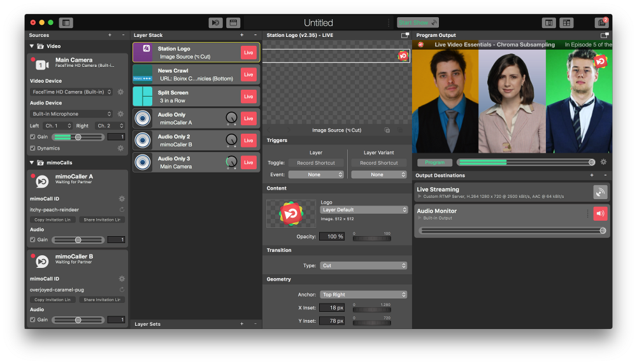Toggle Audio Only 2 mimoCaller B Live button
The height and width of the screenshot is (364, 637).
pyautogui.click(x=248, y=141)
